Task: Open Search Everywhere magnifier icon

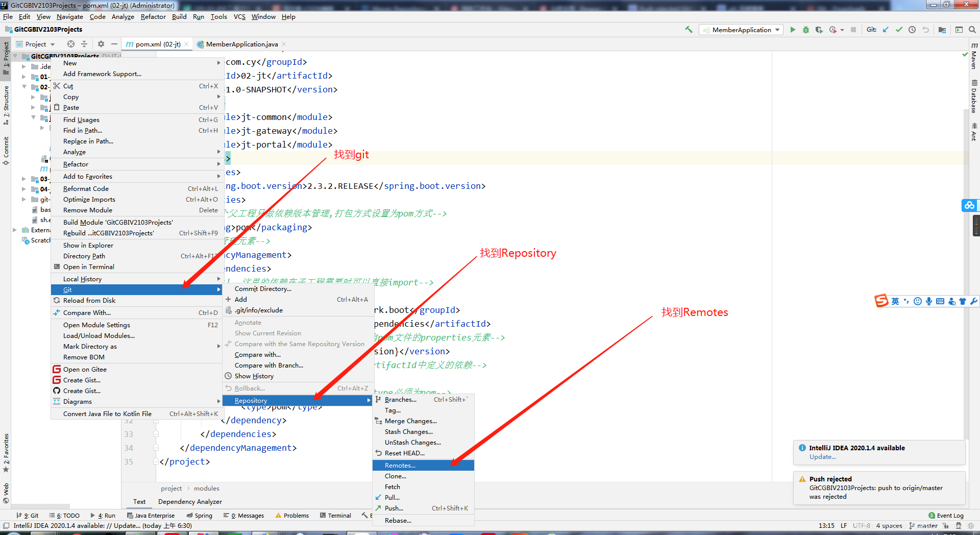Action: tap(972, 30)
